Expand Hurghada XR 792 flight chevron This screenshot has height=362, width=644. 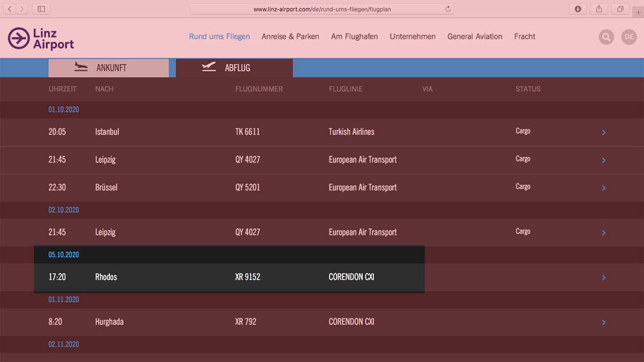604,322
